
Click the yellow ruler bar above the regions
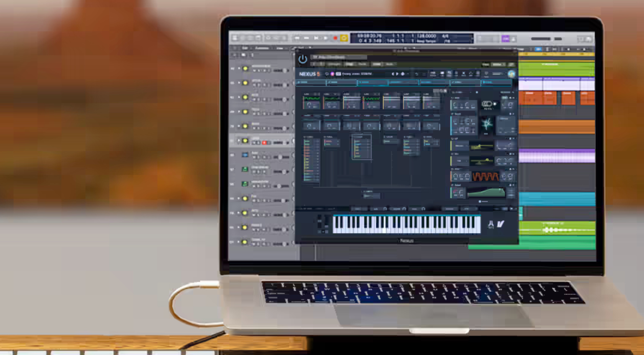[556, 54]
